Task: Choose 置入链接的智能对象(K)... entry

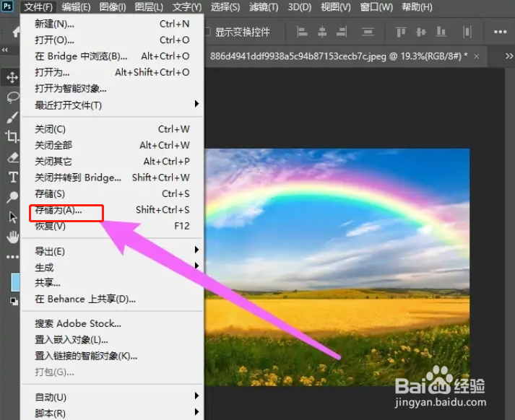Action: coord(113,355)
